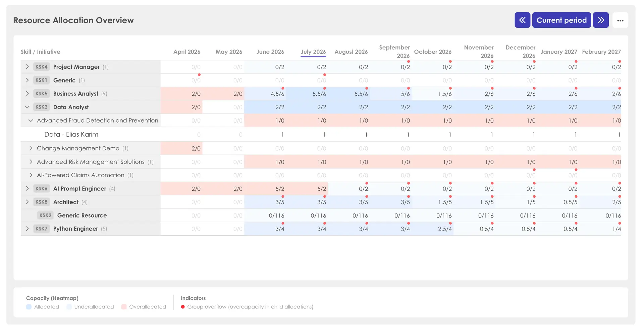Click the Overallocated legend color swatch
644x329 pixels.
click(124, 307)
